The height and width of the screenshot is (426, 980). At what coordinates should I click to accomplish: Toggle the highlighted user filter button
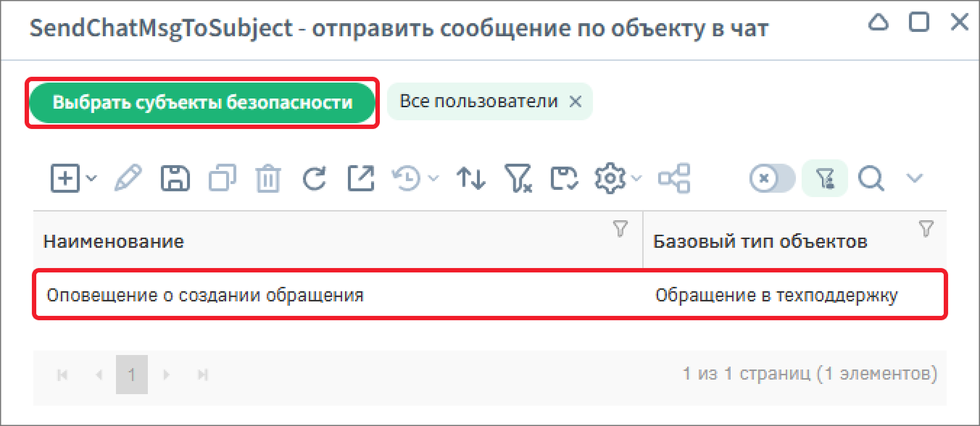click(x=825, y=178)
